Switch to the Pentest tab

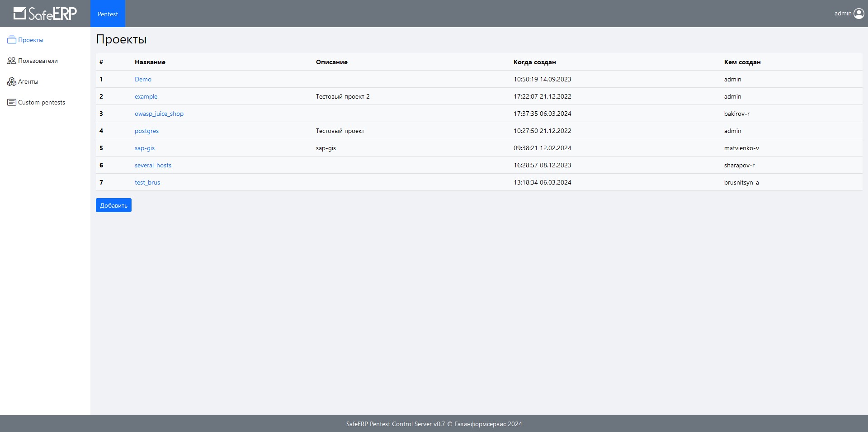(108, 14)
